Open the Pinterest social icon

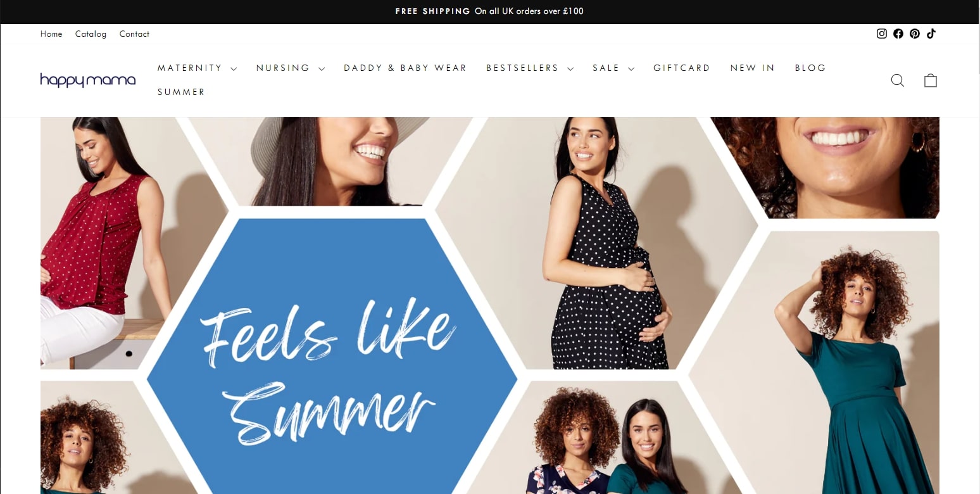coord(915,34)
